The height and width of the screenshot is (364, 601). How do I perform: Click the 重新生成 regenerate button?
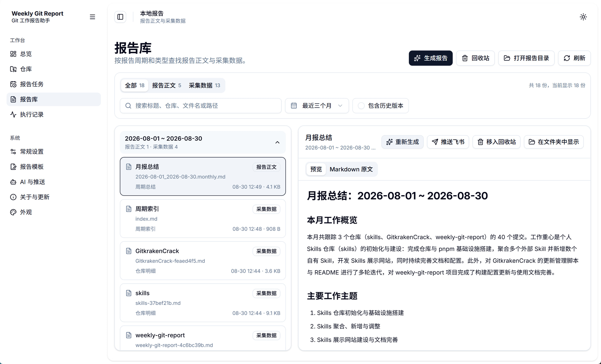tap(402, 142)
